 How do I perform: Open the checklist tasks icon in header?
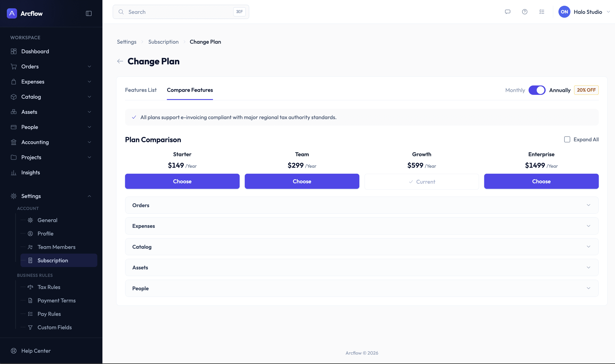click(x=542, y=12)
